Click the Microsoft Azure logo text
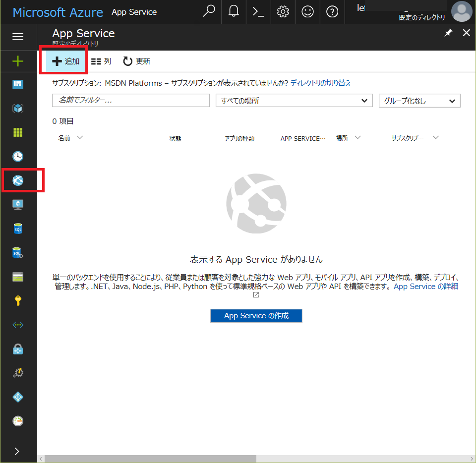Viewport: 476px width, 463px height. click(58, 12)
